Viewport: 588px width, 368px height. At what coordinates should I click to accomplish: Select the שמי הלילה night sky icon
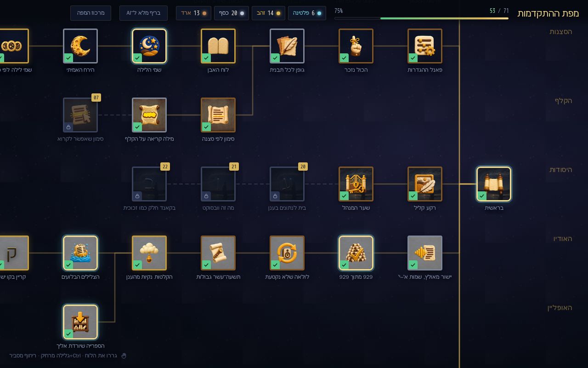coord(149,46)
